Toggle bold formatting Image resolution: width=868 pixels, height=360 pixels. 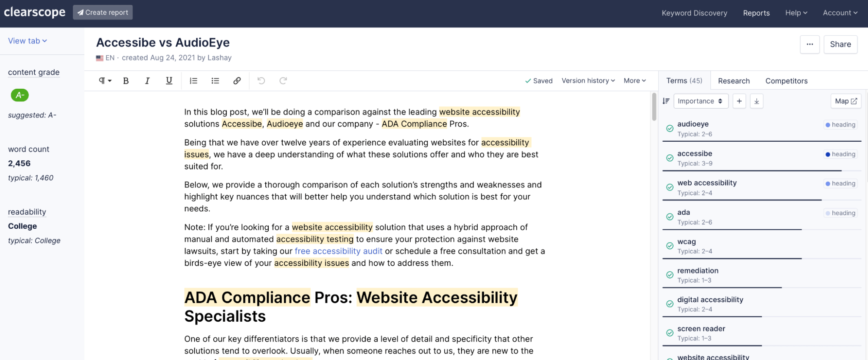[x=126, y=81]
